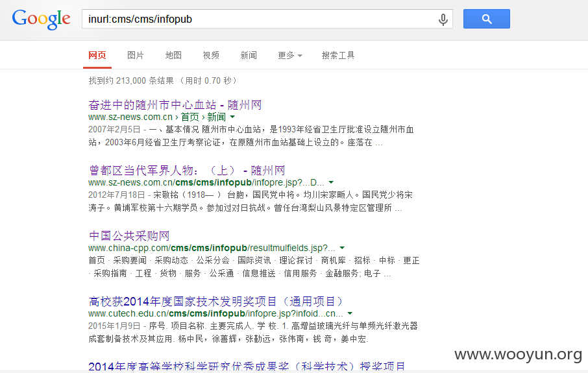Select the 网页 tab
This screenshot has height=373, width=588.
97,56
